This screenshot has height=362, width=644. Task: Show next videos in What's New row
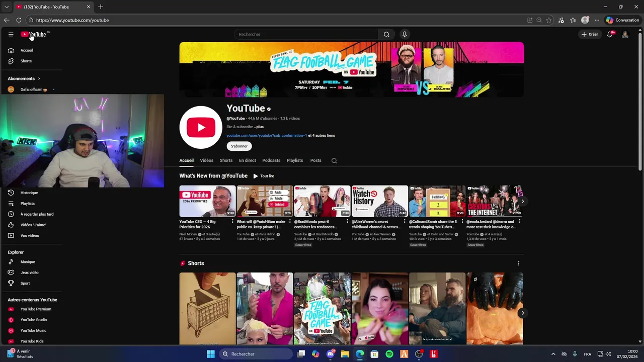click(x=522, y=201)
